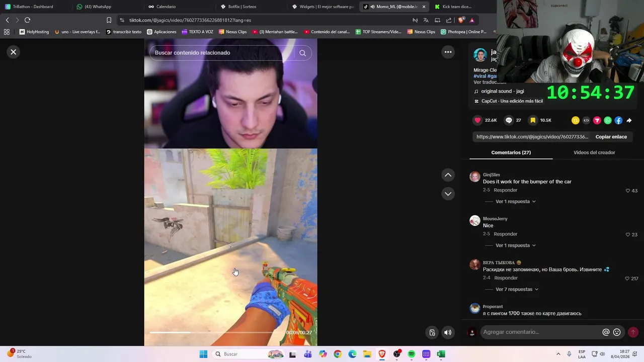
Task: Switch to Videos del creador tab
Action: pyautogui.click(x=594, y=152)
